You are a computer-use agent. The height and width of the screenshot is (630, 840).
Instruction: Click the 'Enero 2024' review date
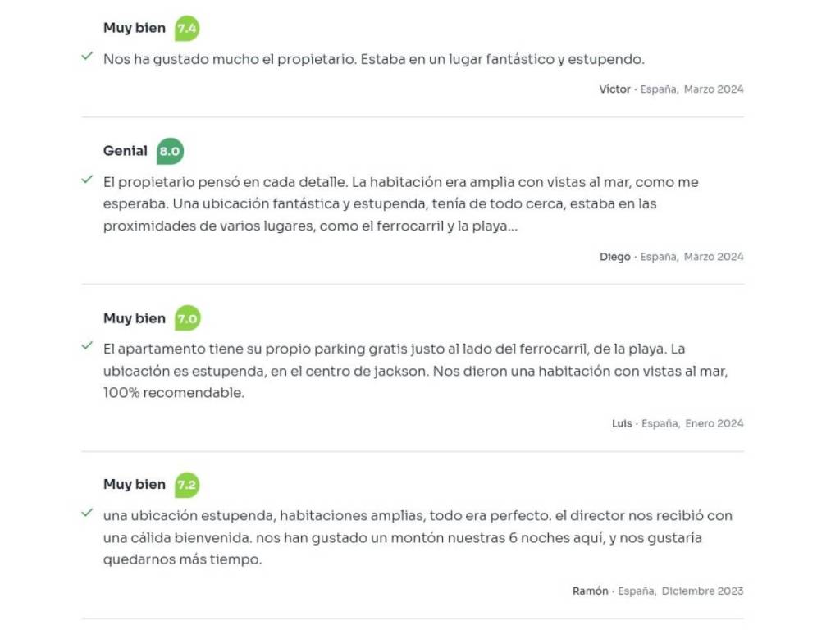click(714, 423)
